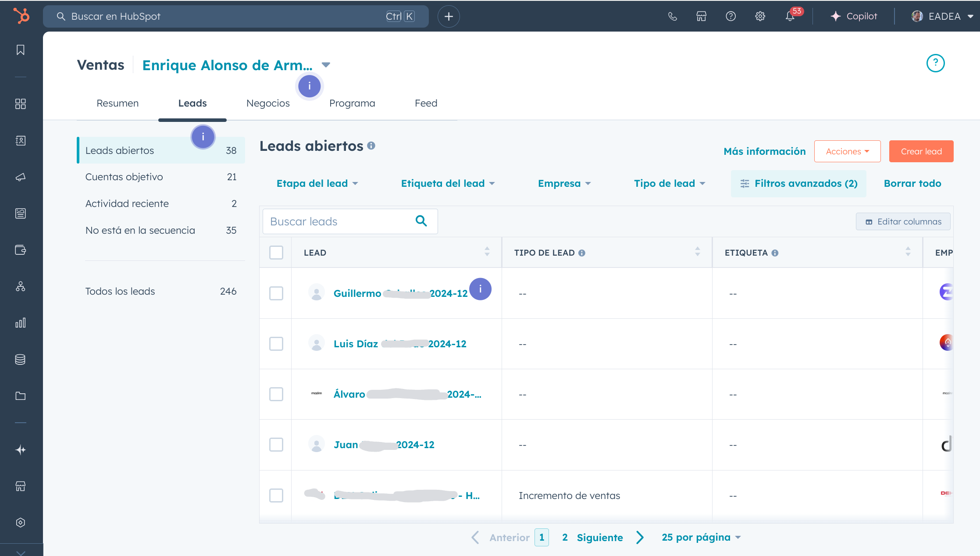Viewport: 980px width, 556px height.
Task: Open the Acciones dropdown
Action: [x=847, y=151]
